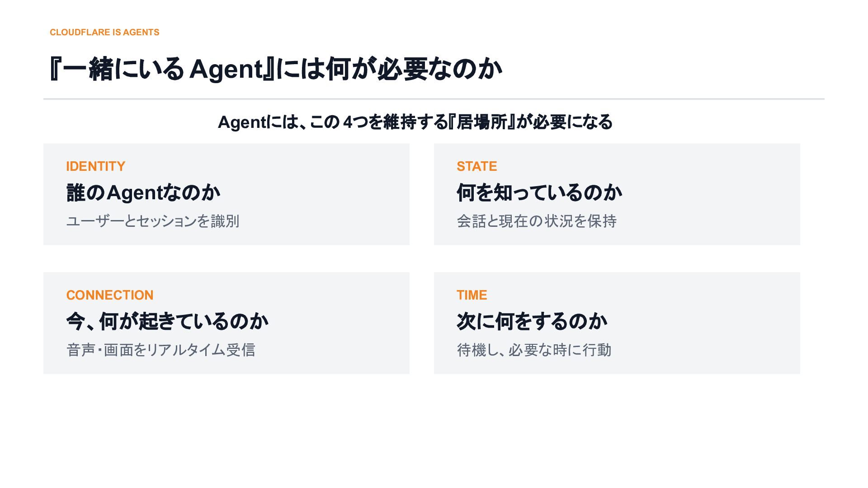Image resolution: width=868 pixels, height=488 pixels.
Task: Click the CONNECTION label
Action: click(x=110, y=295)
